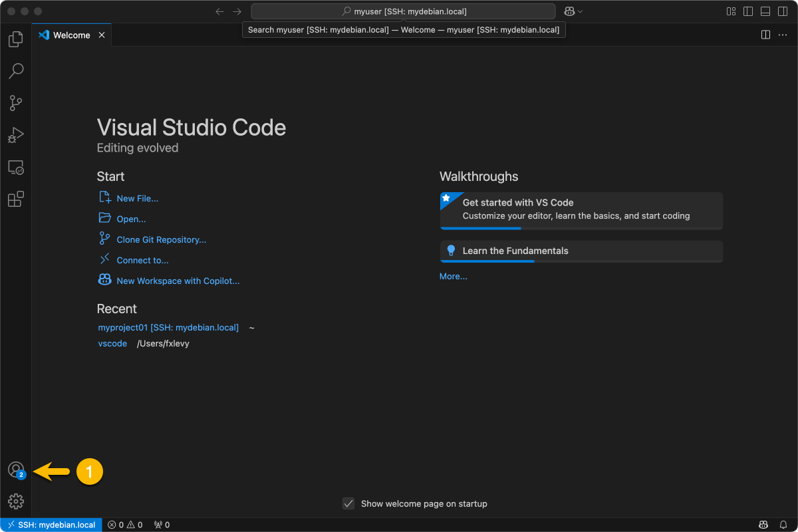This screenshot has height=532, width=798.
Task: Open the Accounts menu icon
Action: [15, 470]
